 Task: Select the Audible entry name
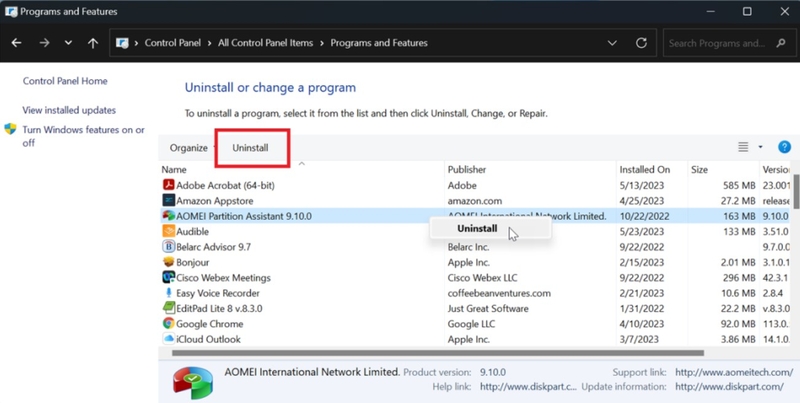coord(192,232)
